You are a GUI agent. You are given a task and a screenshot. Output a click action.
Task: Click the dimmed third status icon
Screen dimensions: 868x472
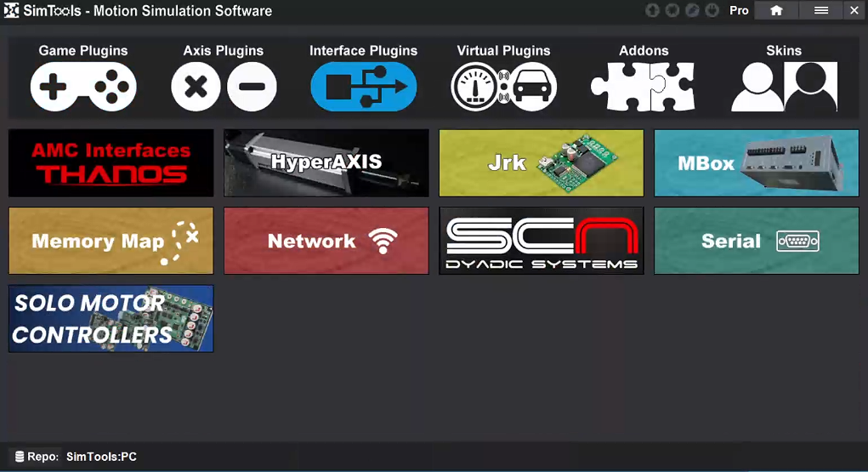click(692, 10)
